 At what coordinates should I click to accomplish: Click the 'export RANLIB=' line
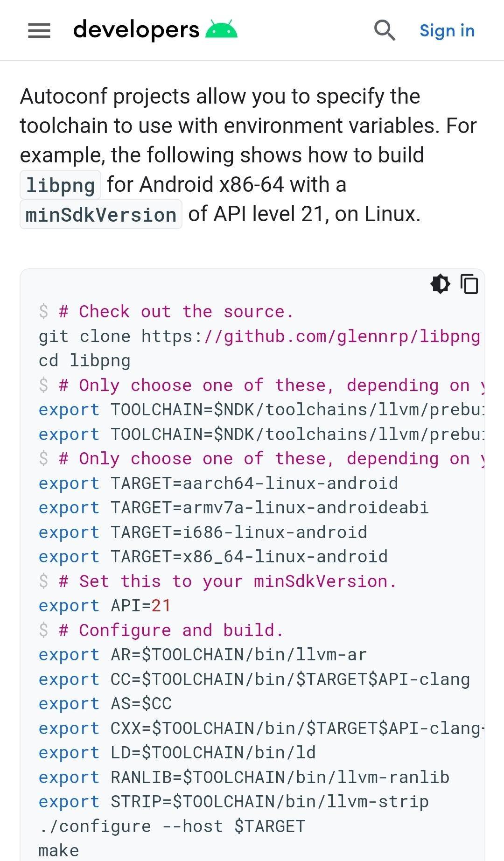(x=244, y=777)
